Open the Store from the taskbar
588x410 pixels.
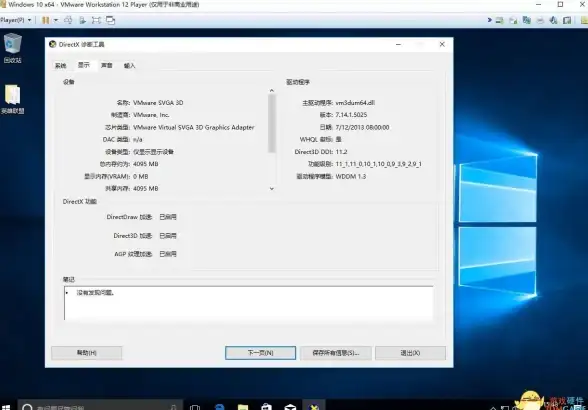[266, 407]
